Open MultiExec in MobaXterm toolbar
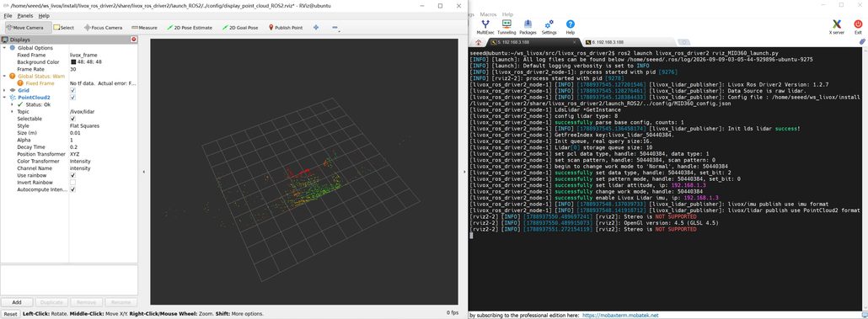Viewport: 868px width, 319px height. (485, 26)
